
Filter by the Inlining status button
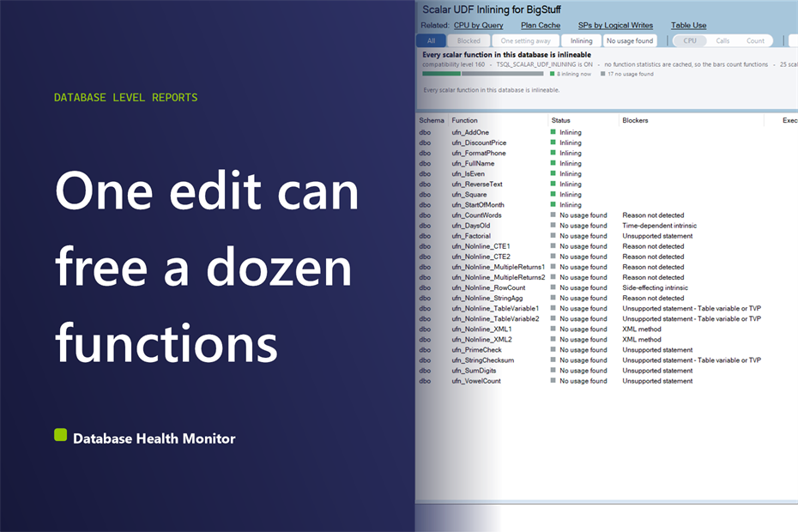[581, 40]
